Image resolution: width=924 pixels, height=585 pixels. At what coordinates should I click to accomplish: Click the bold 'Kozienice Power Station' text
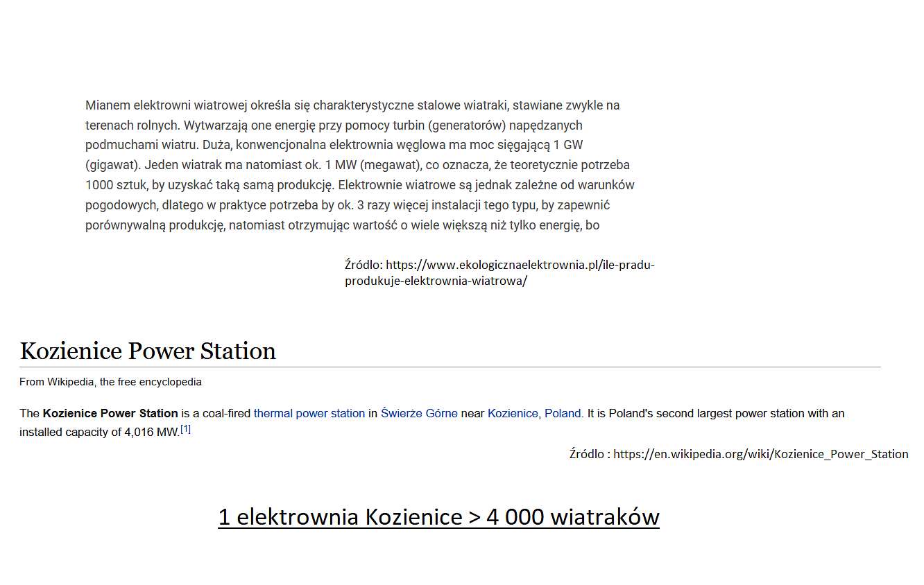110,413
